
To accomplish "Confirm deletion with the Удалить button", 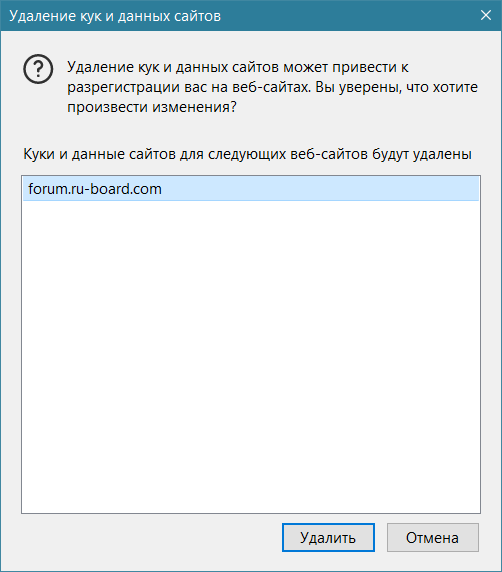I will tap(328, 537).
